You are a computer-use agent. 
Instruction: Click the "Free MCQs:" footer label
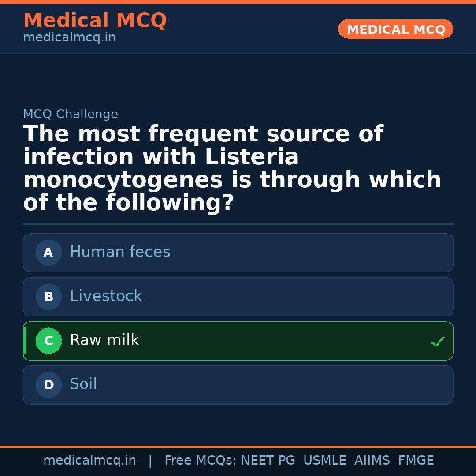[x=201, y=461]
